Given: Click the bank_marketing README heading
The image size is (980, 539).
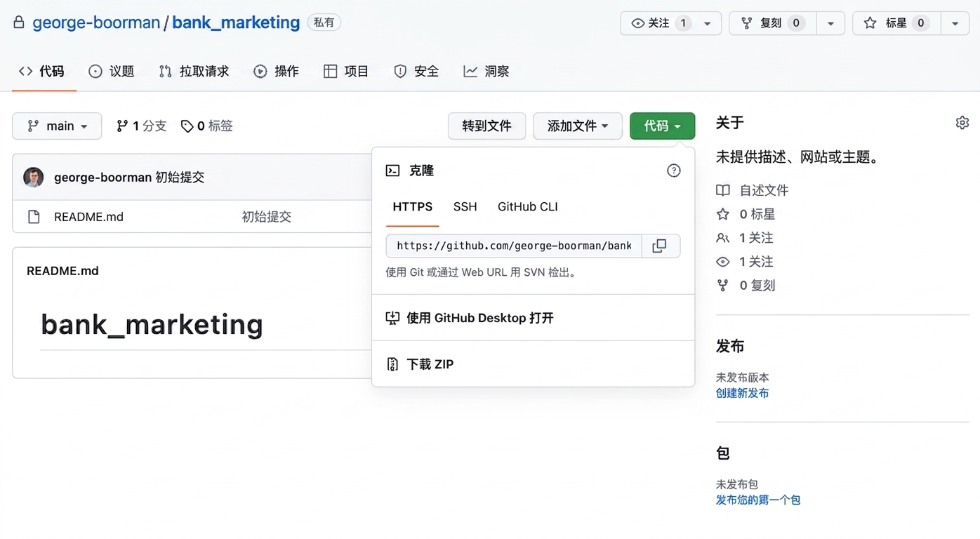Looking at the screenshot, I should coord(152,324).
